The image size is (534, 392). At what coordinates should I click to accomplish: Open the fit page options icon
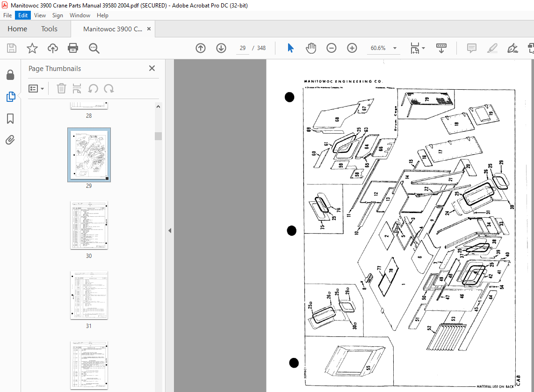(417, 48)
